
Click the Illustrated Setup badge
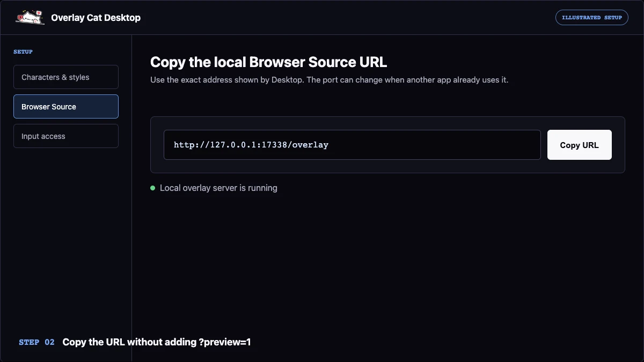point(592,17)
